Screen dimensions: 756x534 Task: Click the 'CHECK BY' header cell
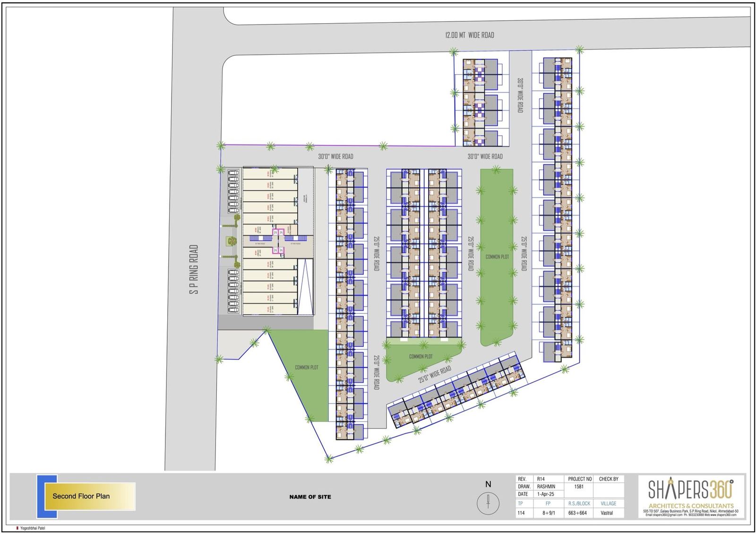(x=609, y=479)
